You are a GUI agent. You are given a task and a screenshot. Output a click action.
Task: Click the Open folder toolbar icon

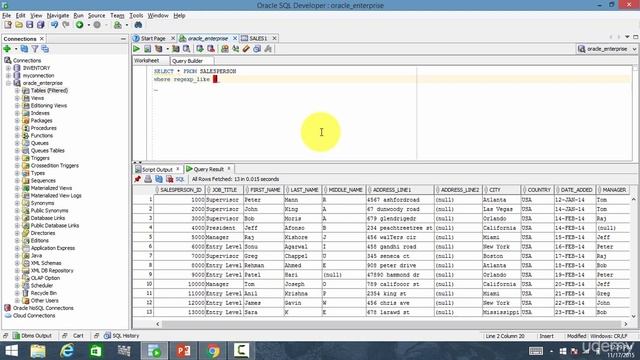(x=19, y=25)
